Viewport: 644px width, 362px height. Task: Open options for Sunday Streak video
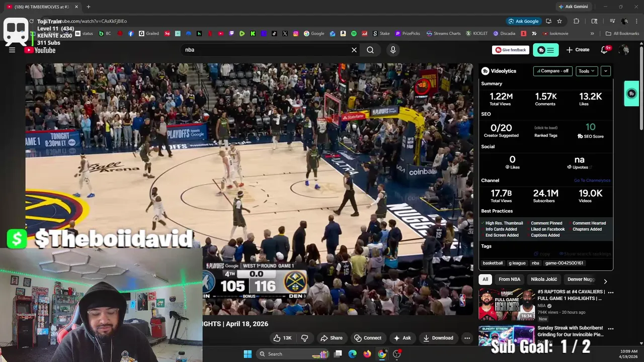click(611, 328)
